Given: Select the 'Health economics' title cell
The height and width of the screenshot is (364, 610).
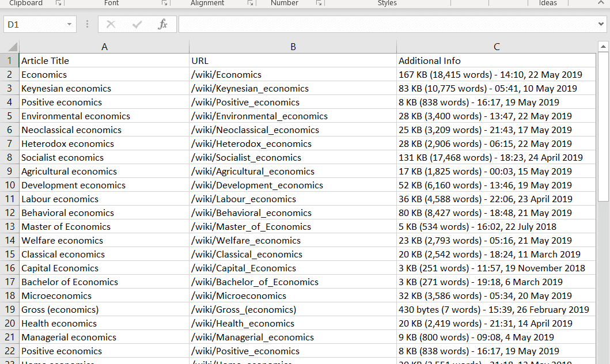Looking at the screenshot, I should click(104, 323).
